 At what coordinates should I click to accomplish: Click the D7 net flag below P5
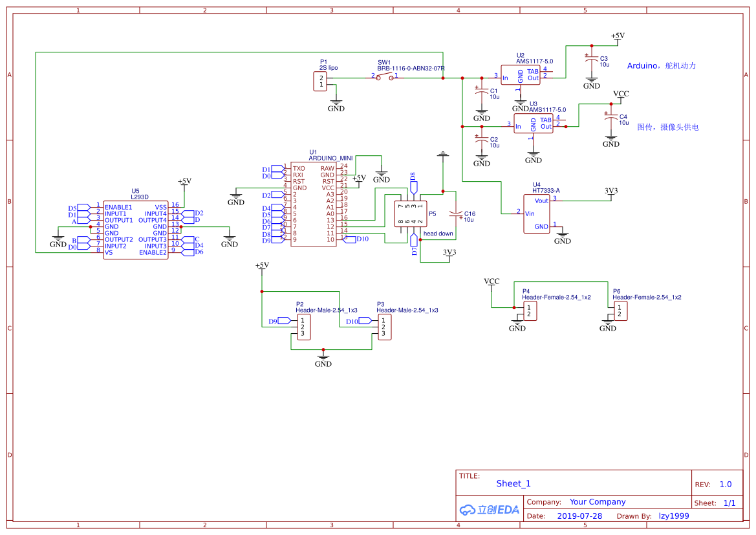[414, 245]
